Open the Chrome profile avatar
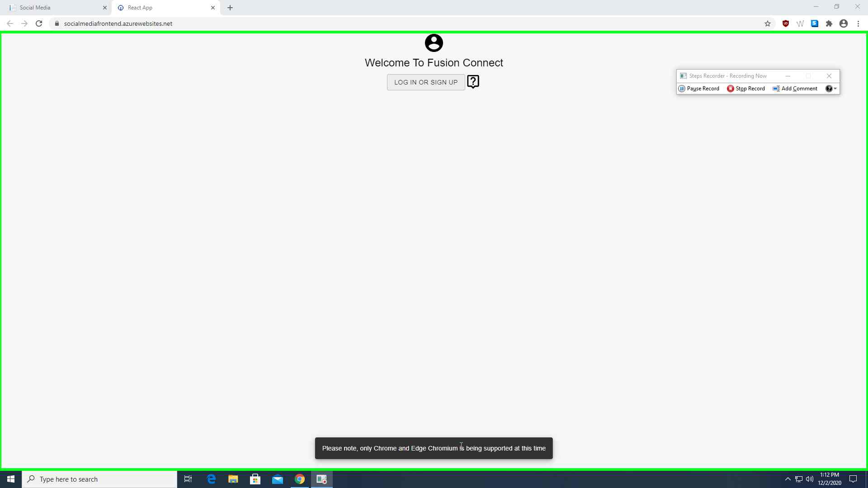868x488 pixels. tap(844, 23)
